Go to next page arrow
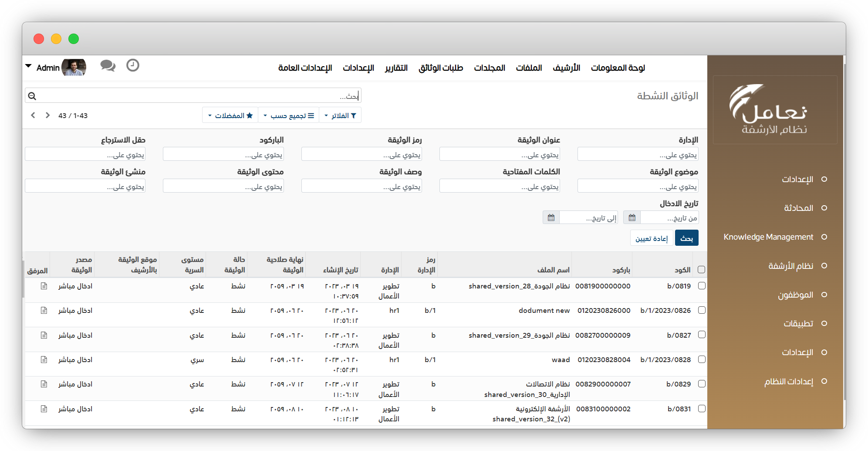The image size is (868, 451). 47,115
